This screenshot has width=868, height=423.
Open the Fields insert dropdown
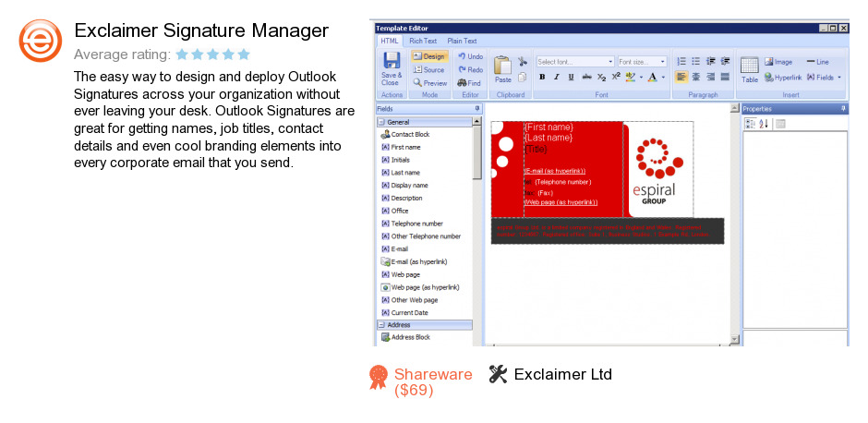tap(824, 78)
